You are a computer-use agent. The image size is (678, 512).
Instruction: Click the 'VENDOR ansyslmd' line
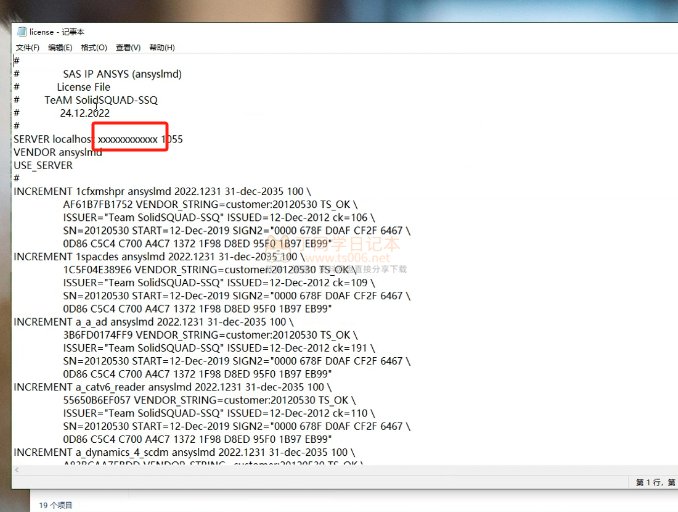point(58,152)
